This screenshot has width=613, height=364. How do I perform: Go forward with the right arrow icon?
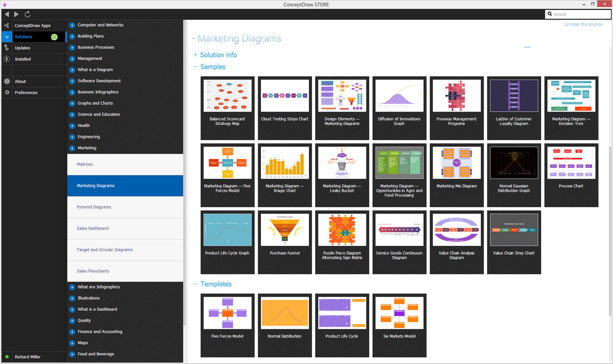[x=17, y=14]
